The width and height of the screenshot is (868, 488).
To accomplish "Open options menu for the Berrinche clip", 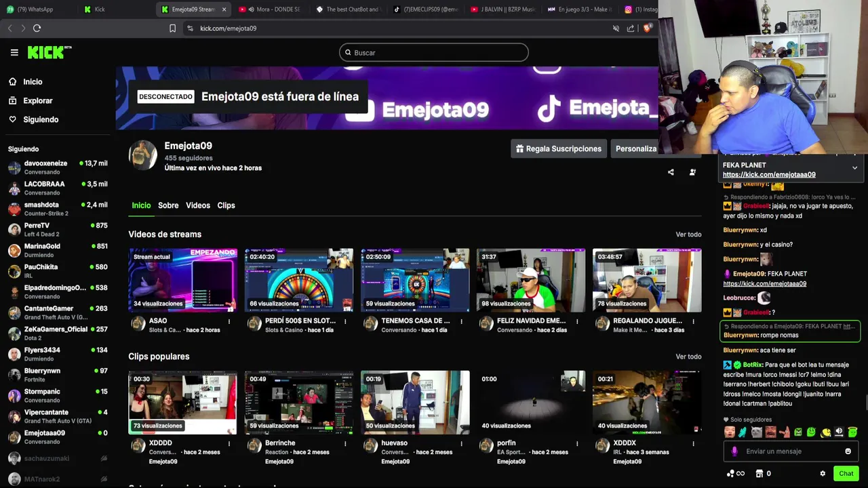I will coord(345,443).
